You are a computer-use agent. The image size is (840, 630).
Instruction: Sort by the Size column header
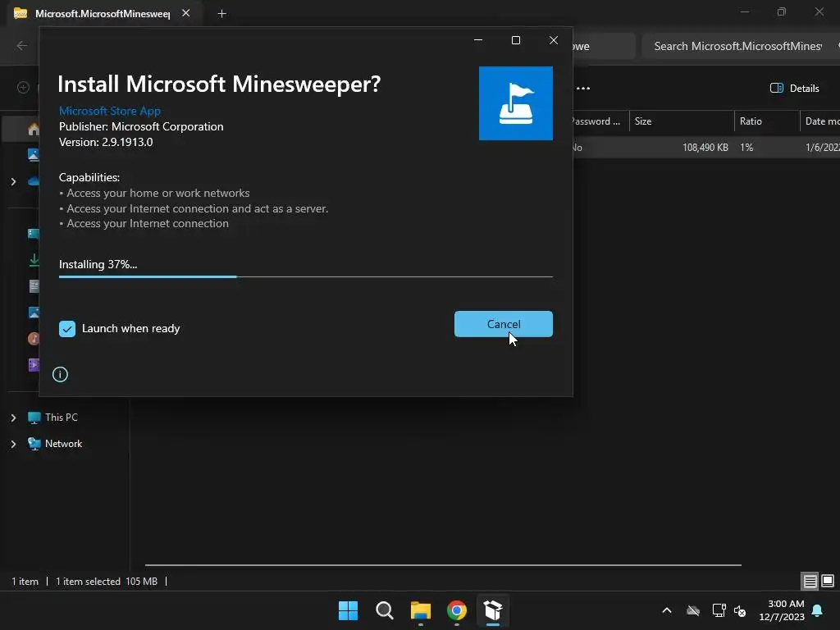click(682, 121)
